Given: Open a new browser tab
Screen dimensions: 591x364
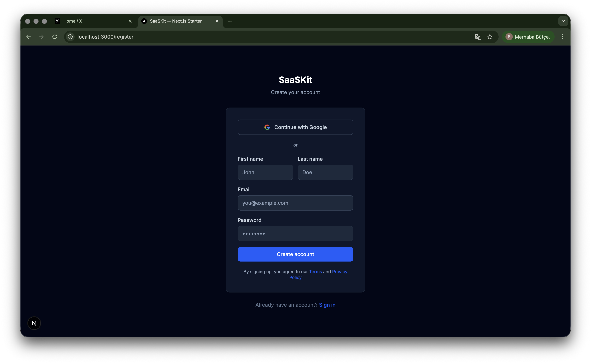Looking at the screenshot, I should (230, 21).
